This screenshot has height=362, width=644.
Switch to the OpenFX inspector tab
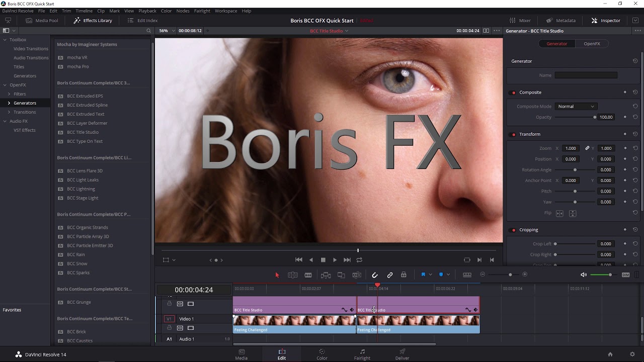[592, 44]
